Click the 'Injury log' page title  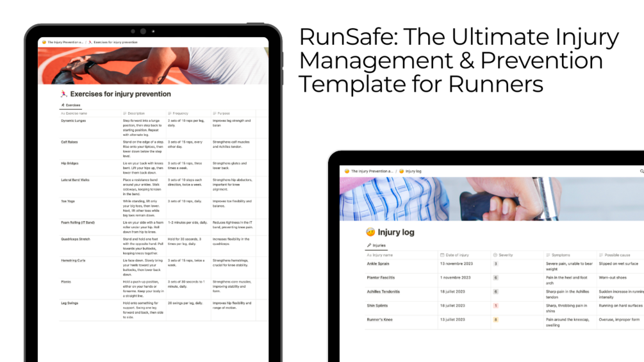[x=396, y=232]
